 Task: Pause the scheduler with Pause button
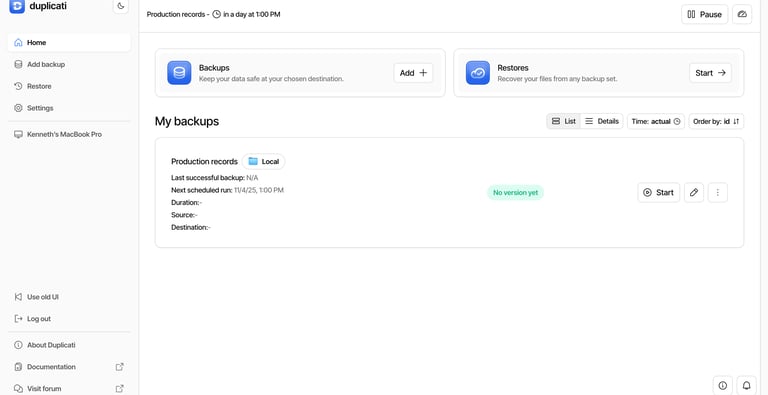tap(704, 14)
